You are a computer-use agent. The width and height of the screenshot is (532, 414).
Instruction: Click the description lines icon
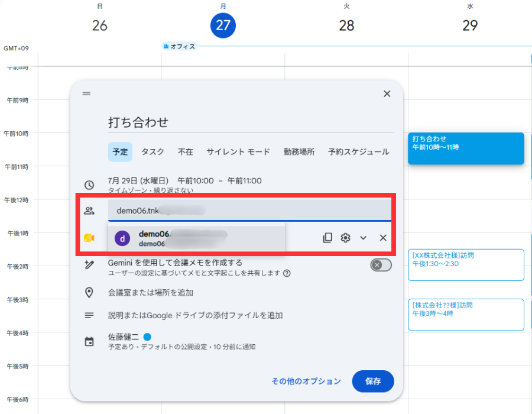89,316
